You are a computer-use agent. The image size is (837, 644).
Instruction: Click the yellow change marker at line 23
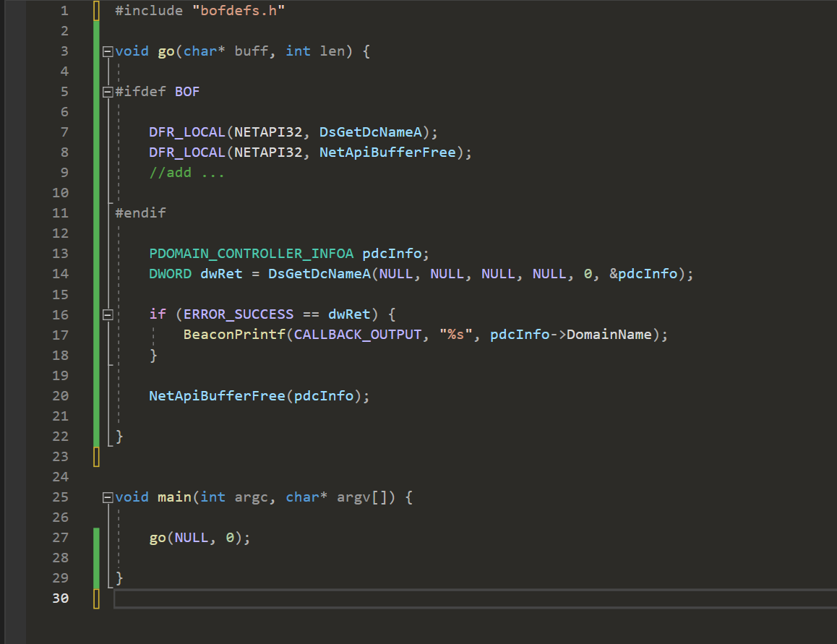[96, 456]
